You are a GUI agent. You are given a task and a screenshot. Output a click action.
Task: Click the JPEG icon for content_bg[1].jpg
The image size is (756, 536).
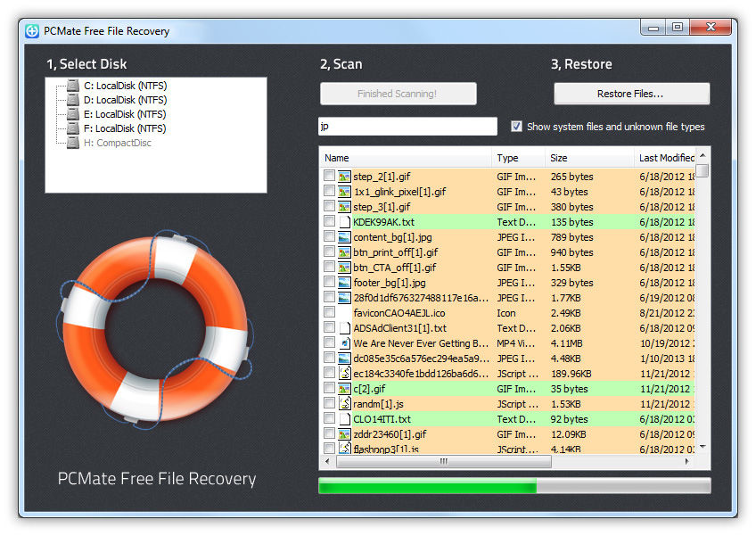[x=344, y=237]
